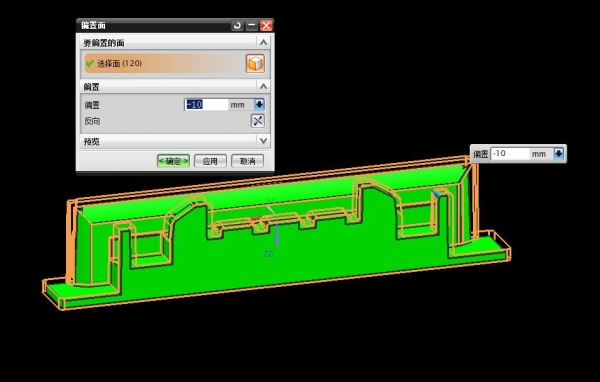Click the blue offset drag handle on model
Viewport: 600px width, 382px height.
point(436,194)
